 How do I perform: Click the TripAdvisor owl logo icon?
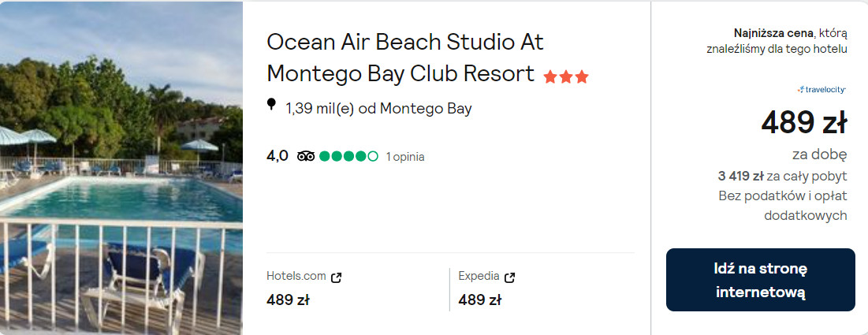[x=306, y=156]
